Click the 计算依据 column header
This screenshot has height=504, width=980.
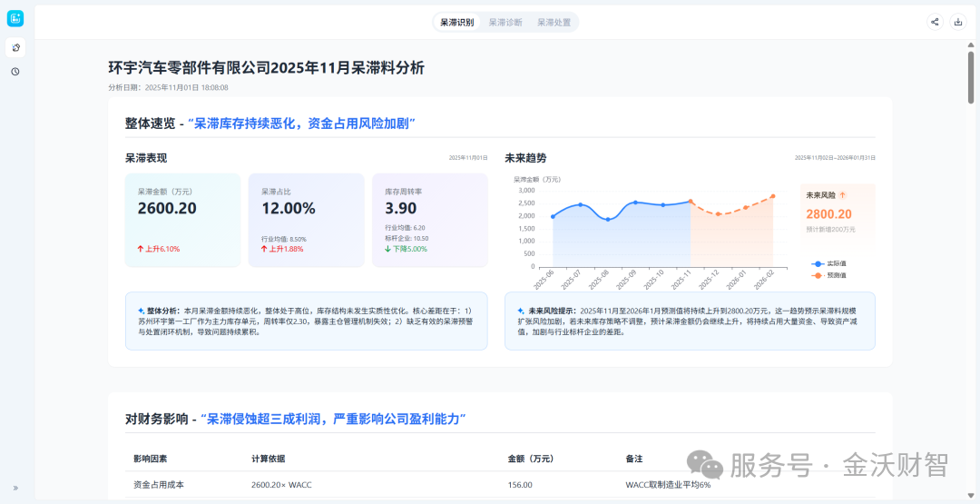click(268, 459)
